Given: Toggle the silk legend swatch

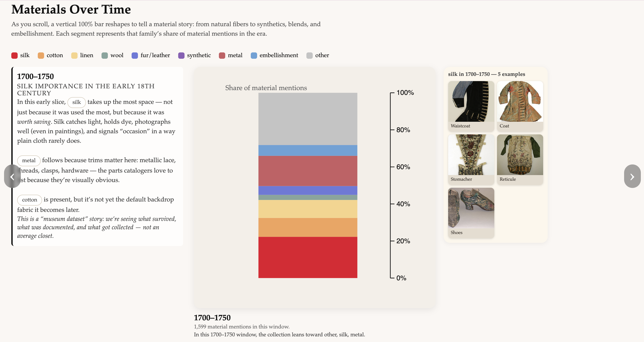Looking at the screenshot, I should click(x=14, y=56).
